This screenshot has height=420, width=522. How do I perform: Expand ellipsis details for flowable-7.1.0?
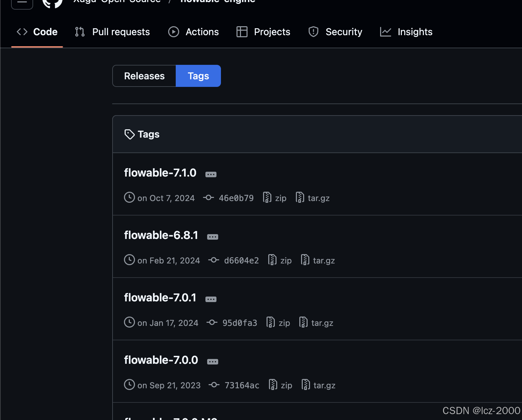click(211, 174)
